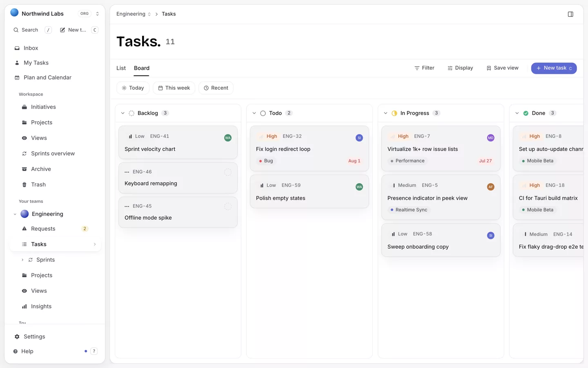Toggle the right side panel icon
Screen dimensions: 588x368
pyautogui.click(x=570, y=14)
